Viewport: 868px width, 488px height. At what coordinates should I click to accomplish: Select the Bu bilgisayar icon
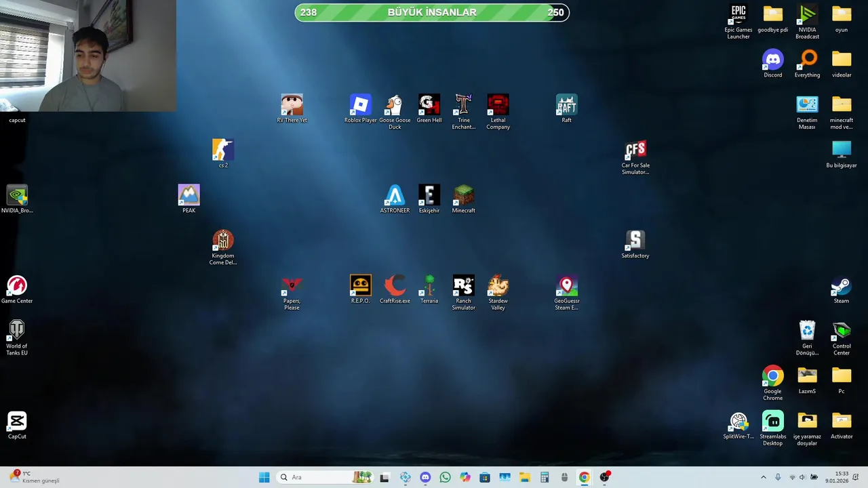[x=842, y=154]
